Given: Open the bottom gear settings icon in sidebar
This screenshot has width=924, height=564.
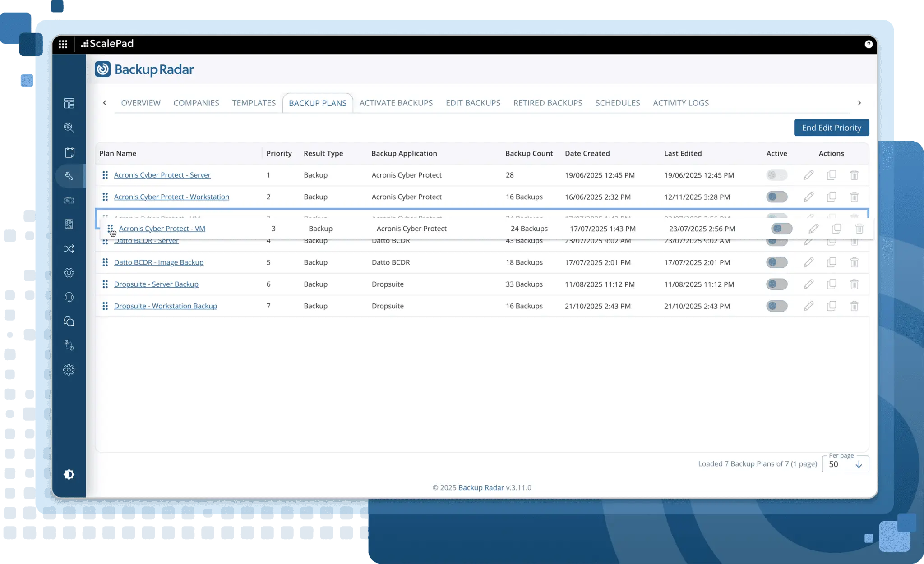Looking at the screenshot, I should [69, 370].
